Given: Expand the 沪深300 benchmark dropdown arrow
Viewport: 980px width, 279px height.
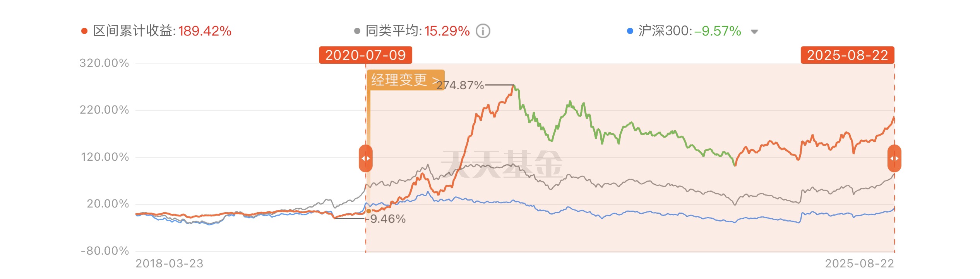Looking at the screenshot, I should [754, 32].
